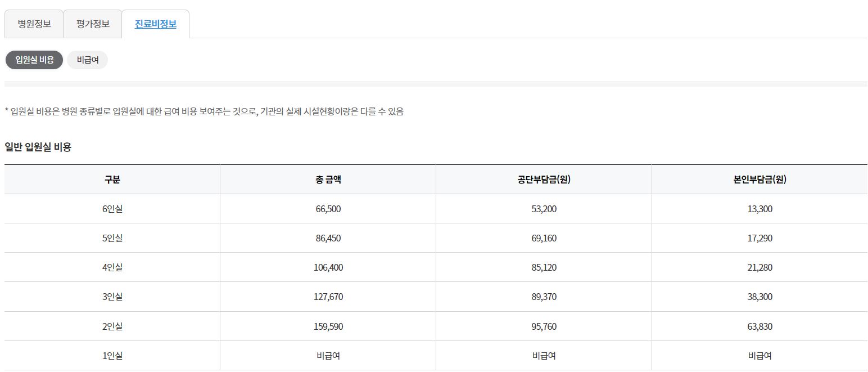Click the 본인부담금(원) column header
868x372 pixels.
click(759, 179)
